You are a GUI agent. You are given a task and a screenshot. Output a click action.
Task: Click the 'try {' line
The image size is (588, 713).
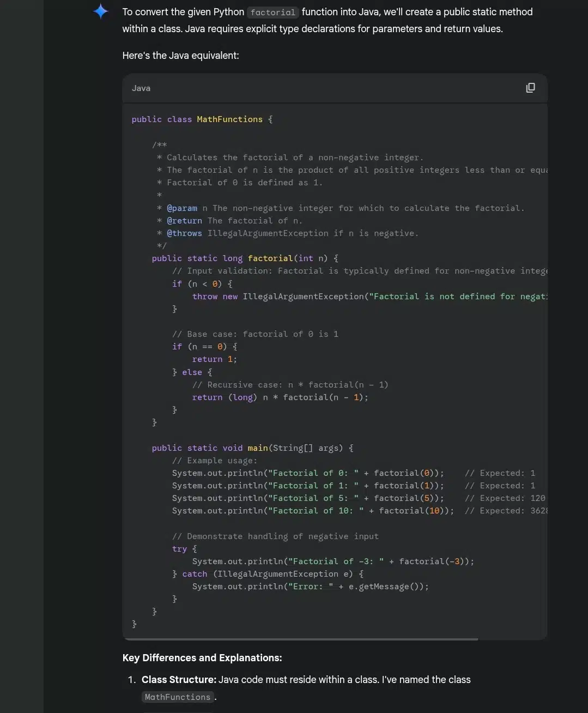[x=185, y=549]
